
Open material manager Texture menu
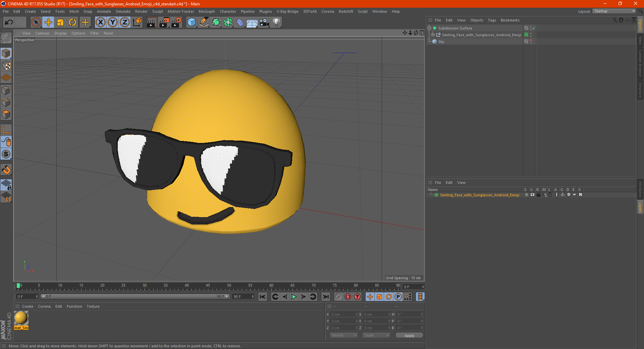(x=93, y=306)
